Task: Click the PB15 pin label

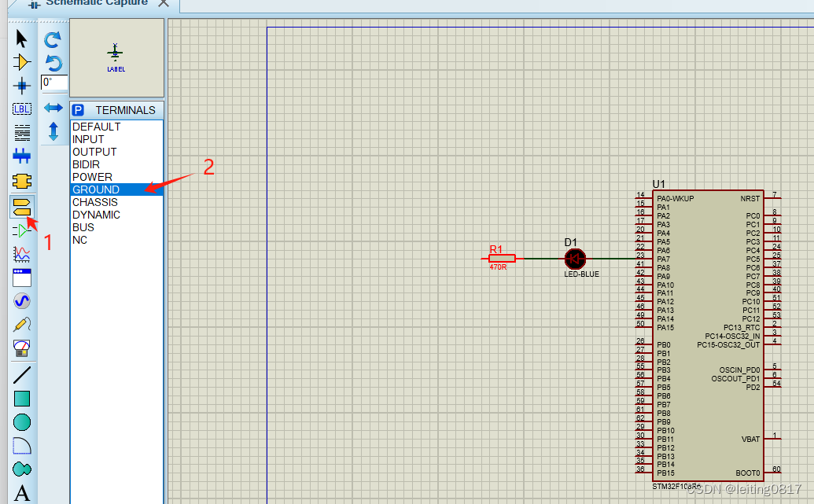Action: coord(665,473)
